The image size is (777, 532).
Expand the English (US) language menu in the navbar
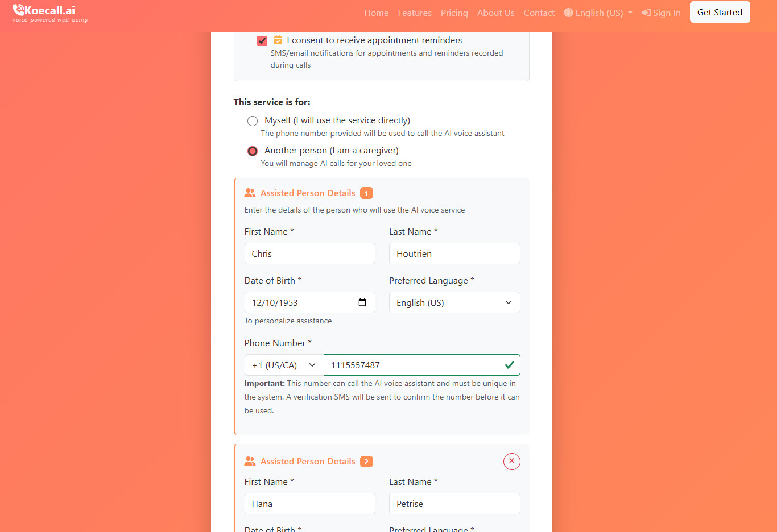(598, 13)
